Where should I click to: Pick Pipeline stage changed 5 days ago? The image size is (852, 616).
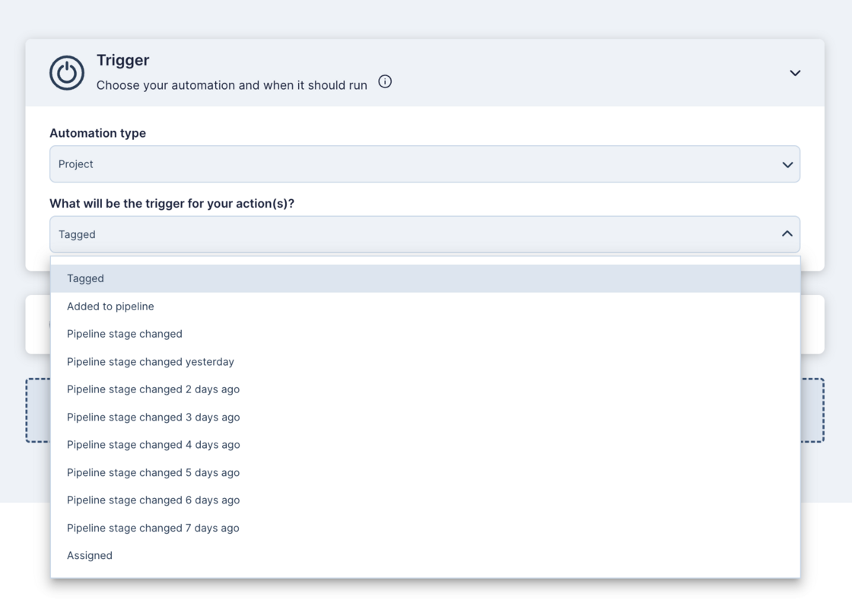click(x=153, y=473)
